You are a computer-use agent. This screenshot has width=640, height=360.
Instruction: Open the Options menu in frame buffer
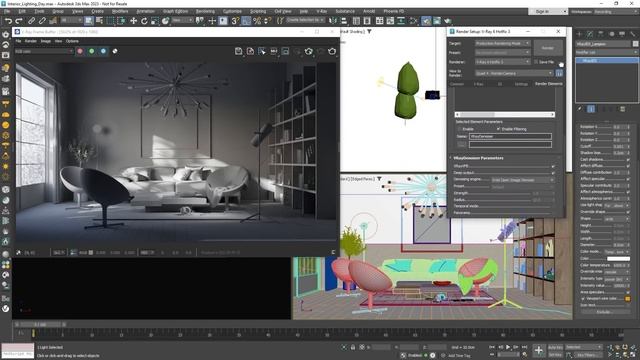click(x=72, y=41)
